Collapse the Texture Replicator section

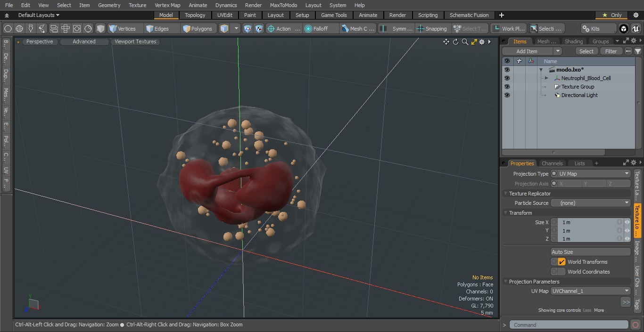(506, 194)
